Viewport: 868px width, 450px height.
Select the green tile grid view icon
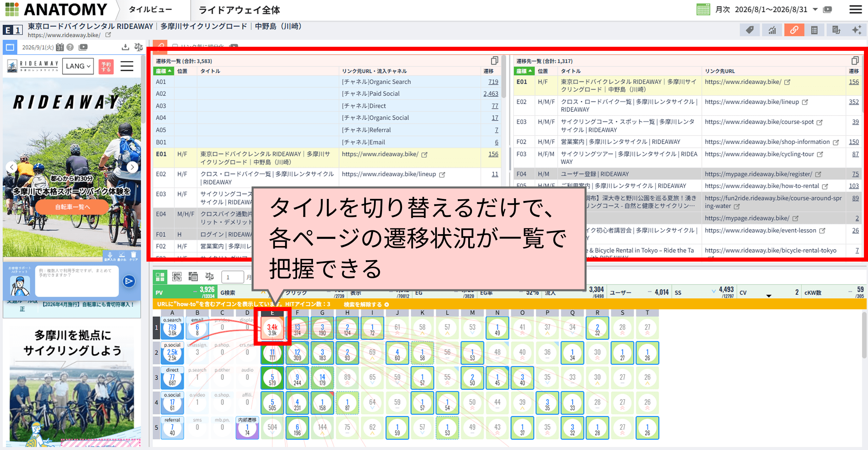click(x=160, y=277)
